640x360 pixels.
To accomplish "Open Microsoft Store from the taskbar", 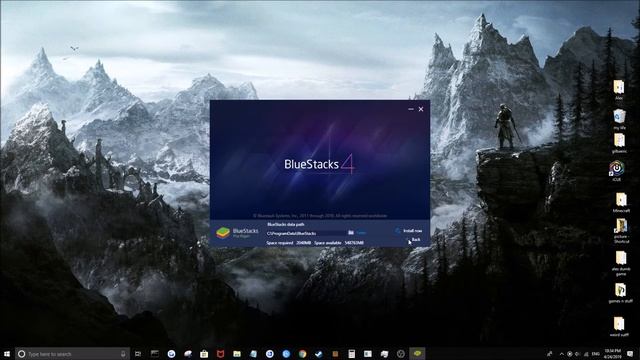I will pos(204,354).
